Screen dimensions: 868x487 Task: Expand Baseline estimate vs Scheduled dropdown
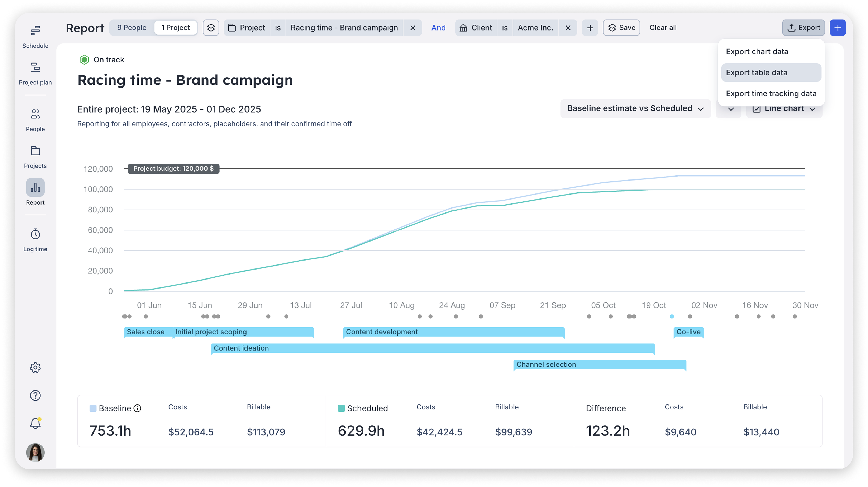click(x=635, y=108)
